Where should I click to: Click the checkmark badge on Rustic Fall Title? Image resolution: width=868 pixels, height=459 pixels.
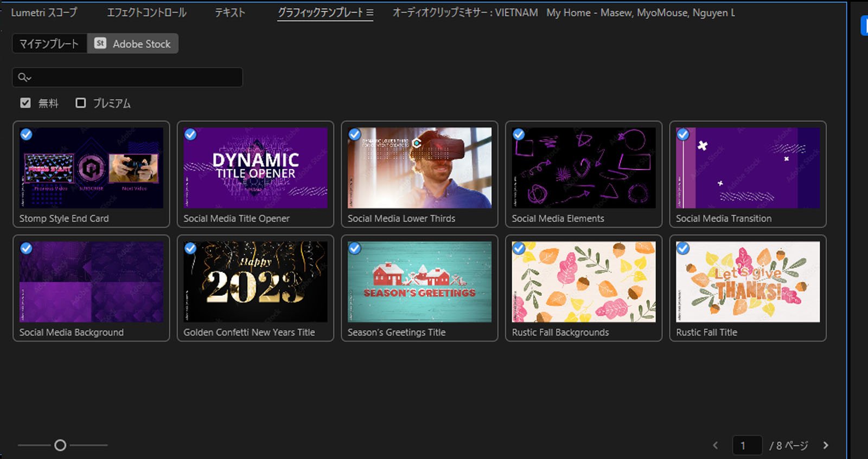pos(683,248)
